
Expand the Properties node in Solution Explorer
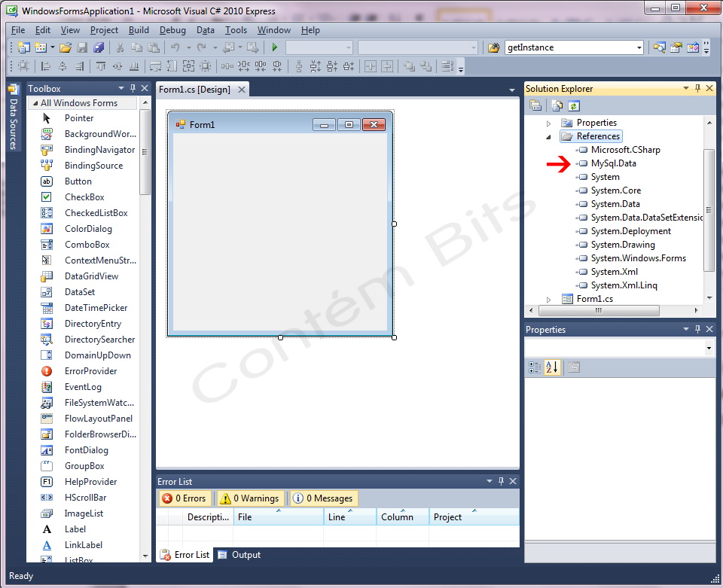coord(549,123)
